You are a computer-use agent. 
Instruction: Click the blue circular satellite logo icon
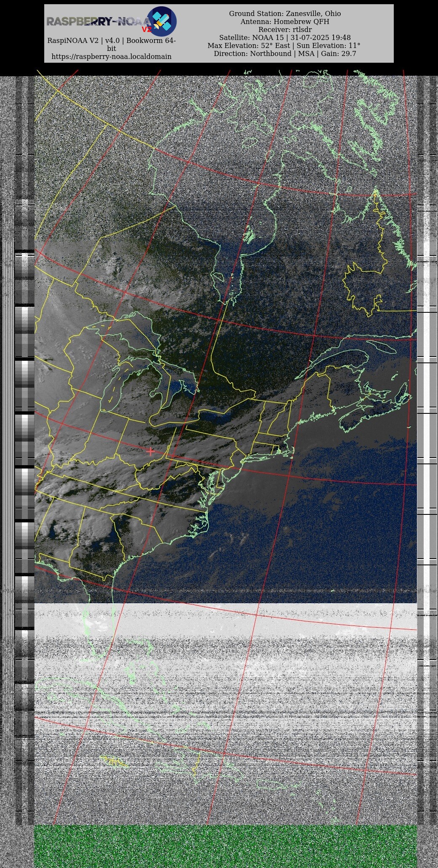(x=162, y=21)
